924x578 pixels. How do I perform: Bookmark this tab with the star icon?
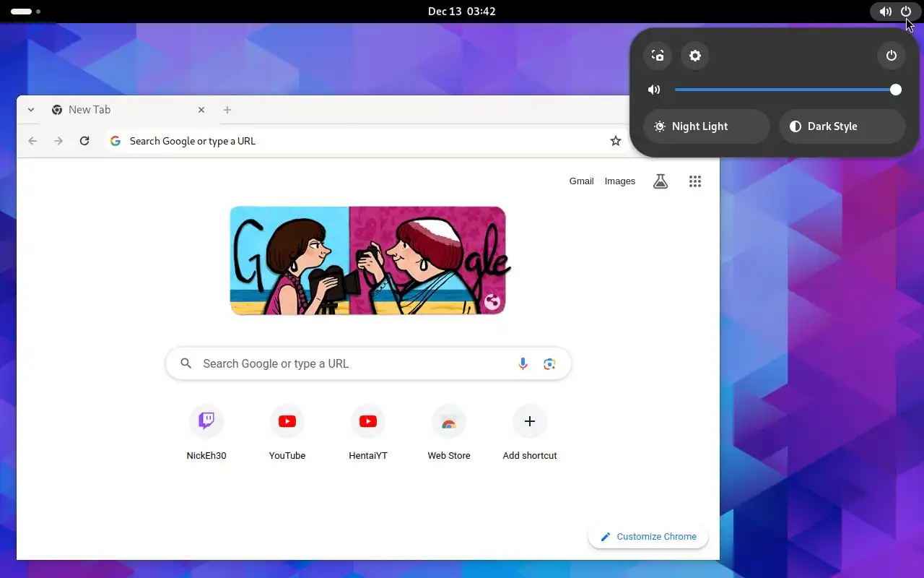pos(616,141)
